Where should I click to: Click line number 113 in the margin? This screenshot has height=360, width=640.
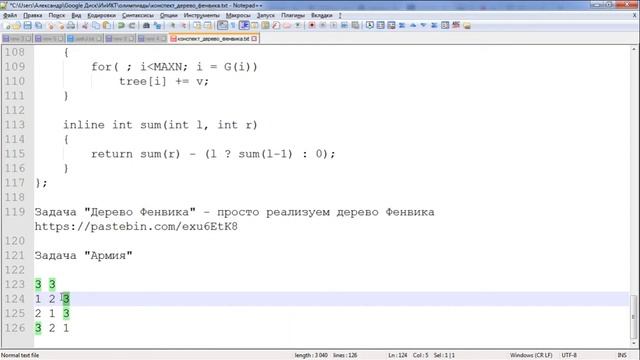click(15, 124)
